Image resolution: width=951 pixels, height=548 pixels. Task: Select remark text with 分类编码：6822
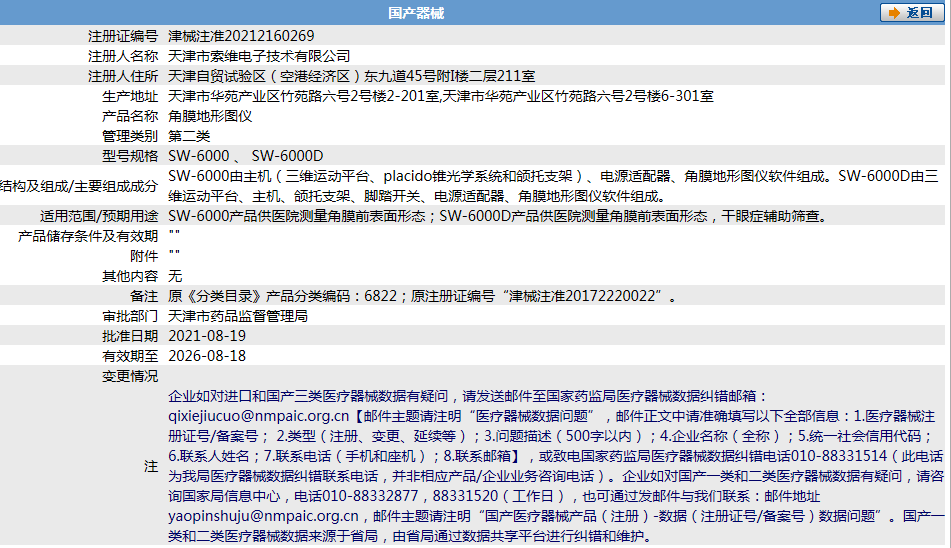tap(423, 296)
